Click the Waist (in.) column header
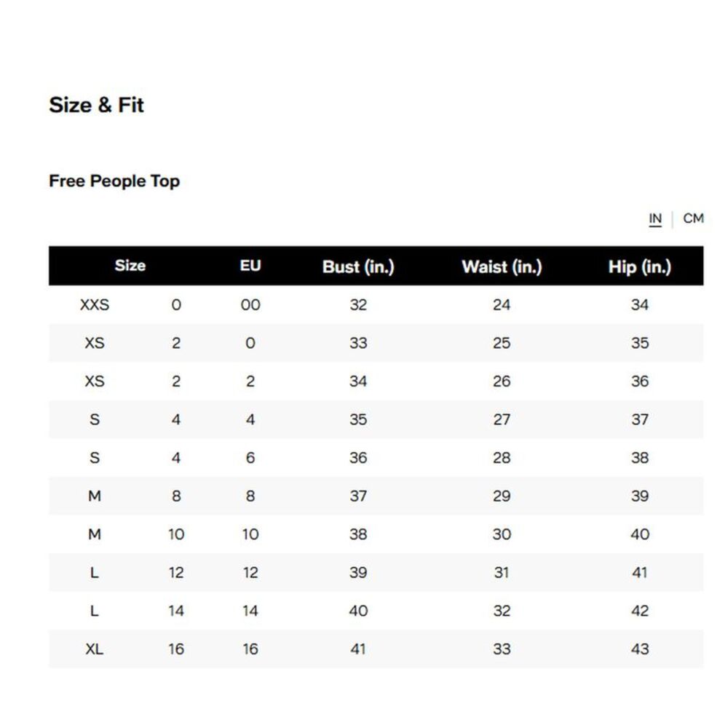The height and width of the screenshot is (728, 728). [502, 266]
